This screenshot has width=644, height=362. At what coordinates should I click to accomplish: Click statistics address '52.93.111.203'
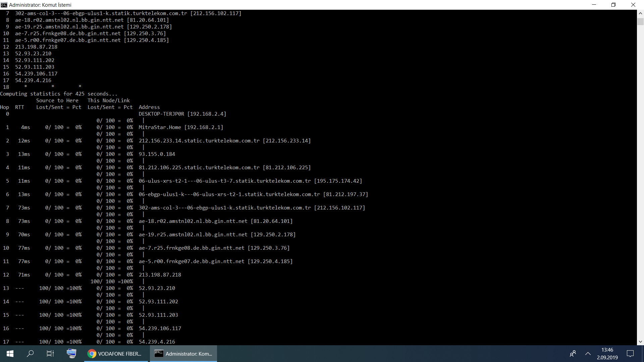click(158, 315)
